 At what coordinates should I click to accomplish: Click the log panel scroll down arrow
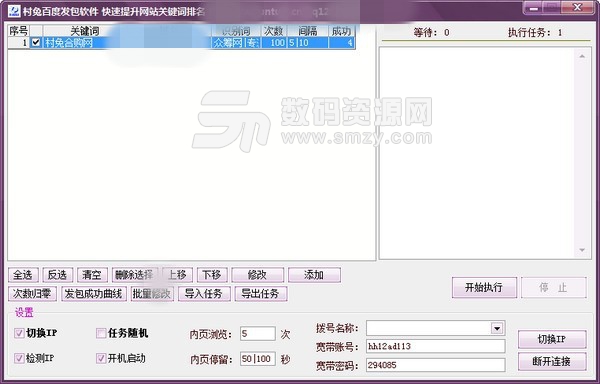(x=582, y=250)
